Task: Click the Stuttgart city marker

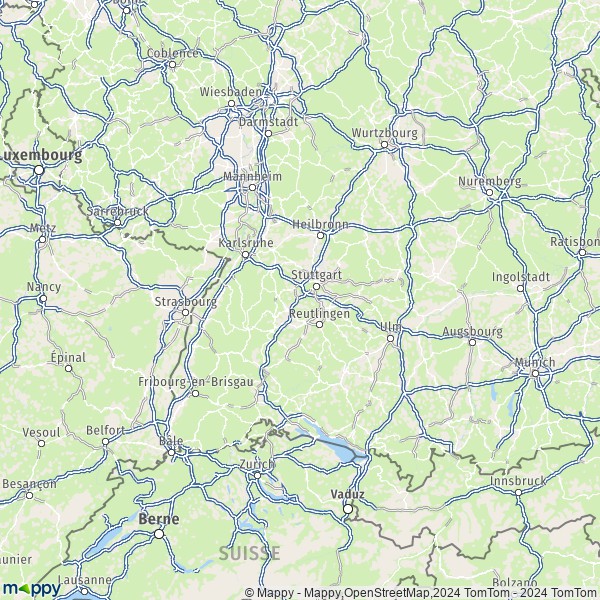Action: pyautogui.click(x=316, y=287)
